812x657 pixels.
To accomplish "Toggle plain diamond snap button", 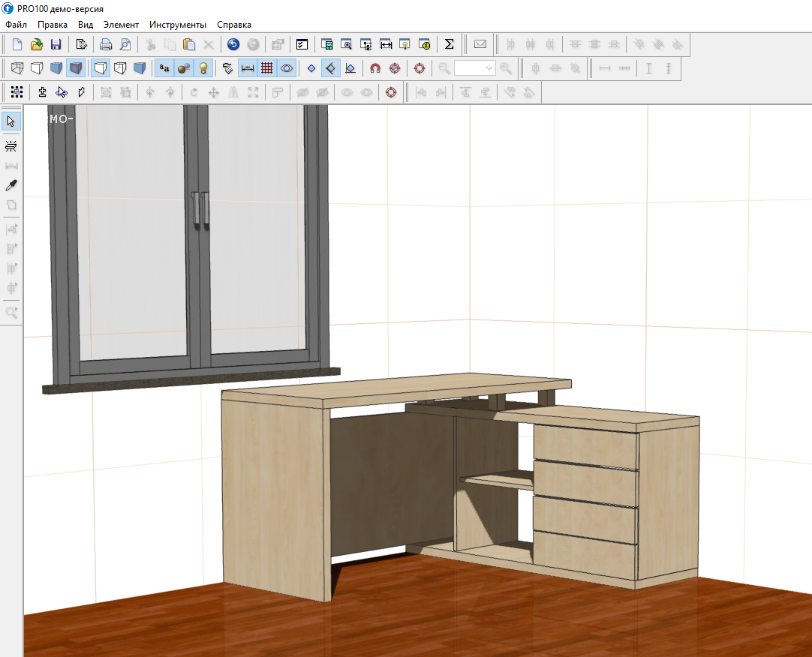I will click(x=311, y=68).
